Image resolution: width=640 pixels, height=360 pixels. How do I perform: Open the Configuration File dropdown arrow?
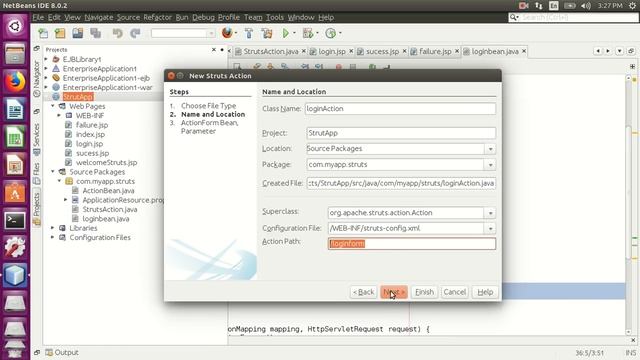(x=490, y=229)
